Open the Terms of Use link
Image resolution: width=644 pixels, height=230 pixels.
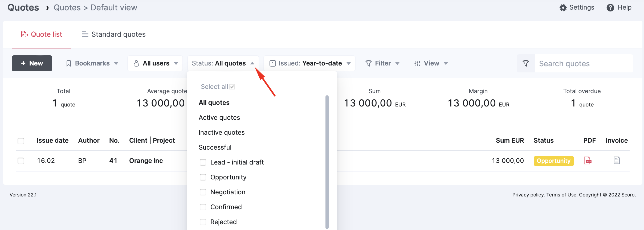pyautogui.click(x=562, y=195)
